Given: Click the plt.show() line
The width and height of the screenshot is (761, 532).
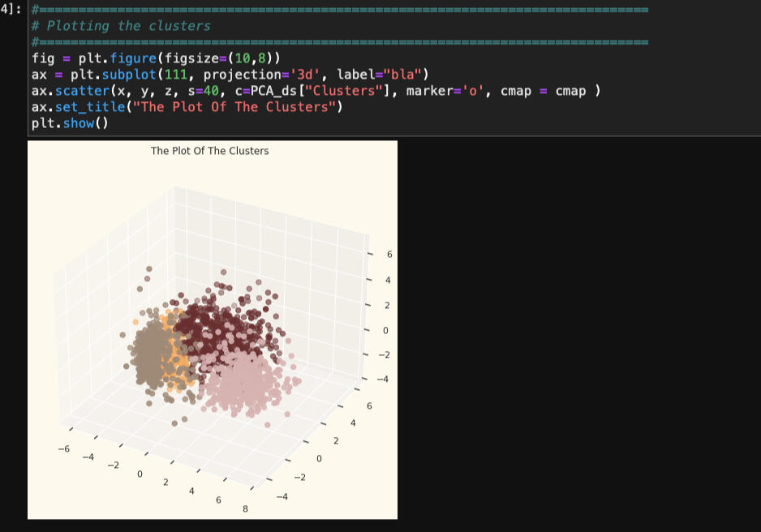Looking at the screenshot, I should [x=70, y=123].
